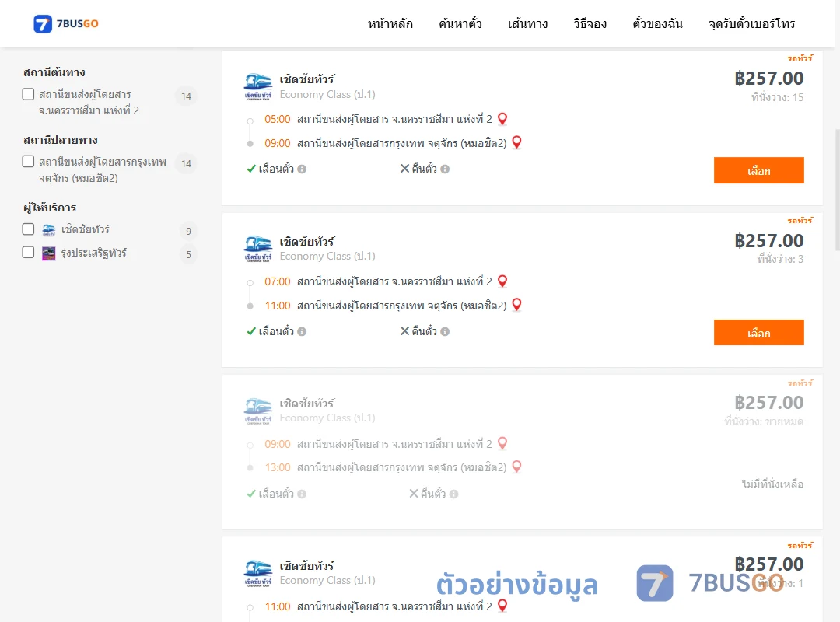The width and height of the screenshot is (840, 622).
Task: Open map pin for 11:00 arrival at Mo Chit 2
Action: pyautogui.click(x=517, y=305)
